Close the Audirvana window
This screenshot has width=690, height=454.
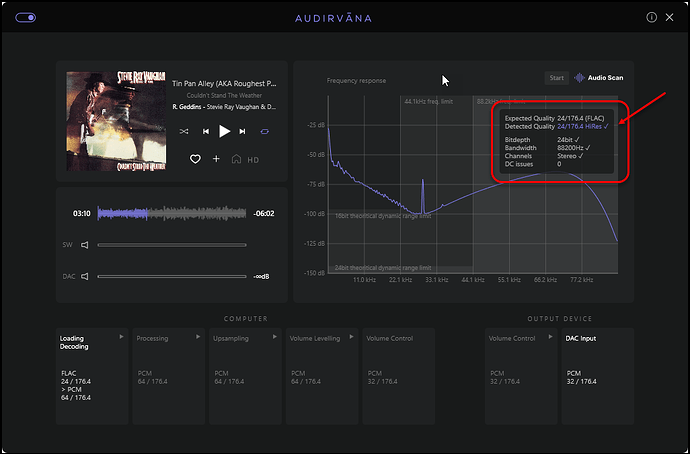point(669,17)
